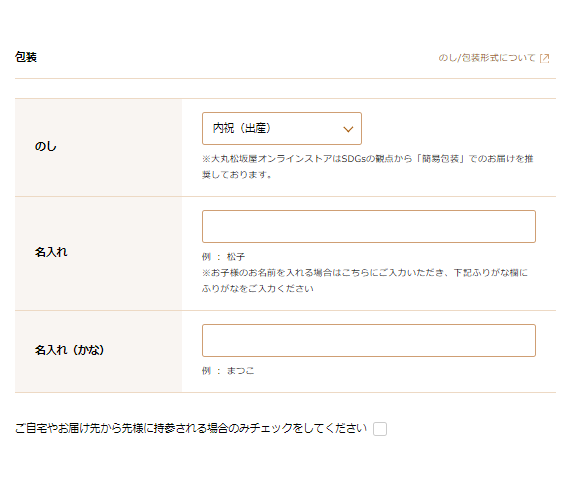This screenshot has width=571, height=478.
Task: Focus the 名入れ（かな）text input field
Action: [x=369, y=340]
